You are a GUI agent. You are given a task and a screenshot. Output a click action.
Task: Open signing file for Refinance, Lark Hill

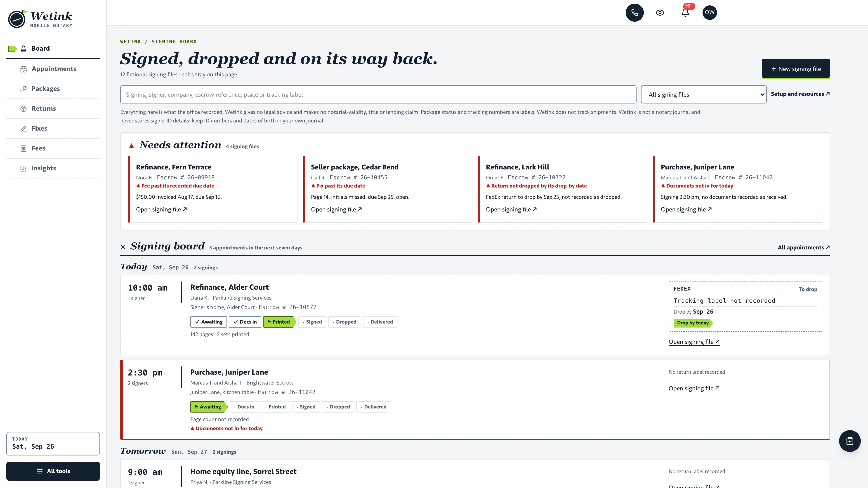click(511, 209)
